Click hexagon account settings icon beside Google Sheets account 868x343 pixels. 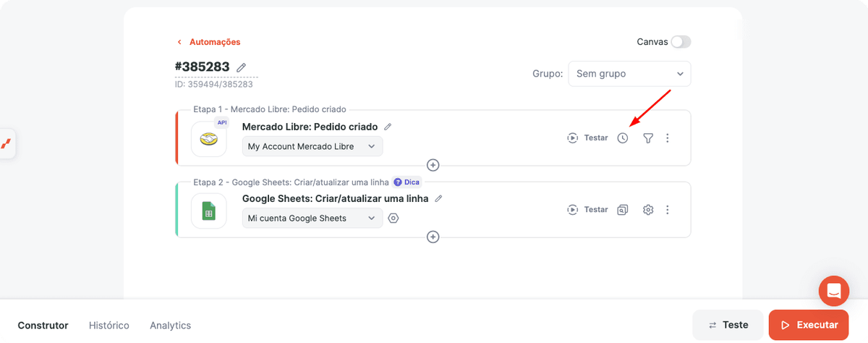pyautogui.click(x=393, y=218)
